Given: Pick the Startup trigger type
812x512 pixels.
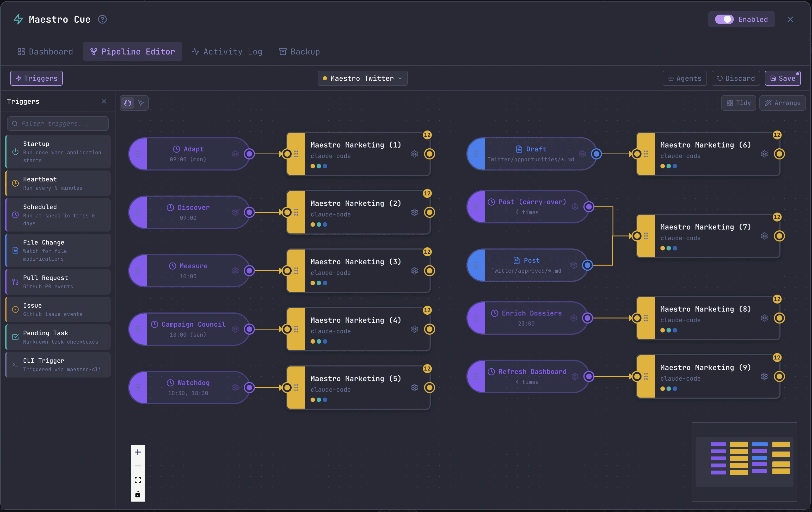Looking at the screenshot, I should point(58,152).
